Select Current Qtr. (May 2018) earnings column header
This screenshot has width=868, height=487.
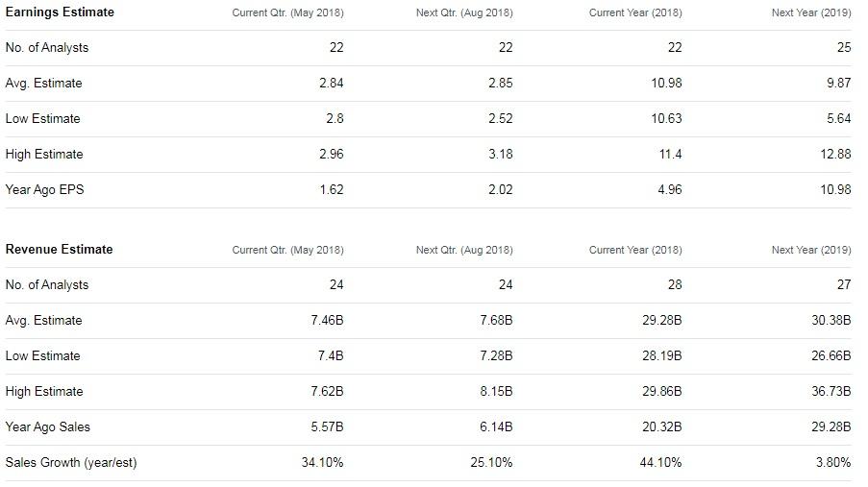287,12
